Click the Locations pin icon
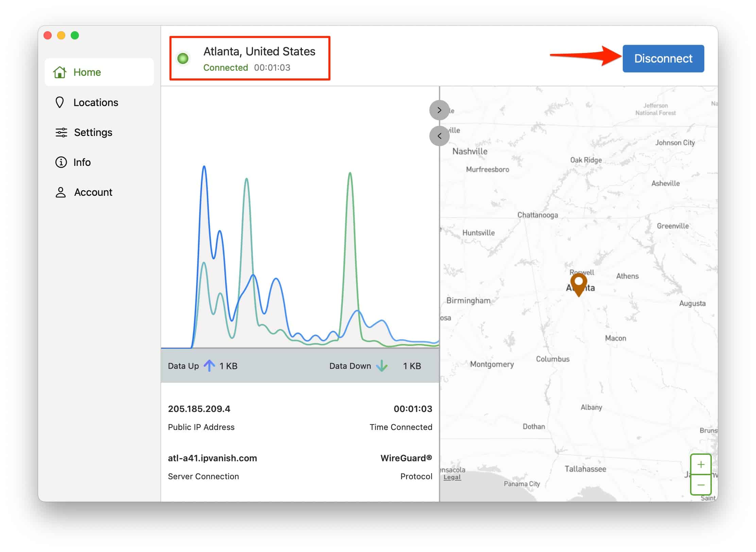This screenshot has width=756, height=552. (x=59, y=102)
